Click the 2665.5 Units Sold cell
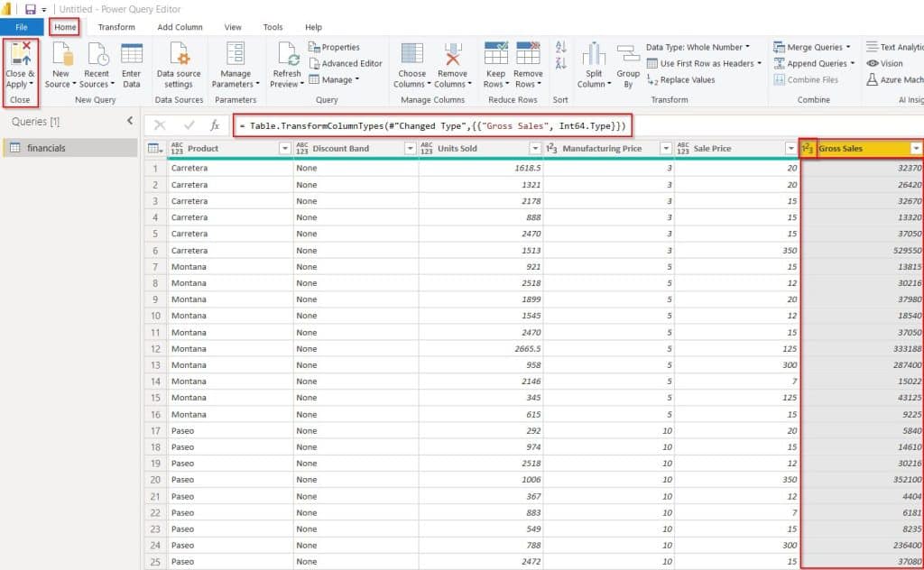924x570 pixels. [481, 349]
